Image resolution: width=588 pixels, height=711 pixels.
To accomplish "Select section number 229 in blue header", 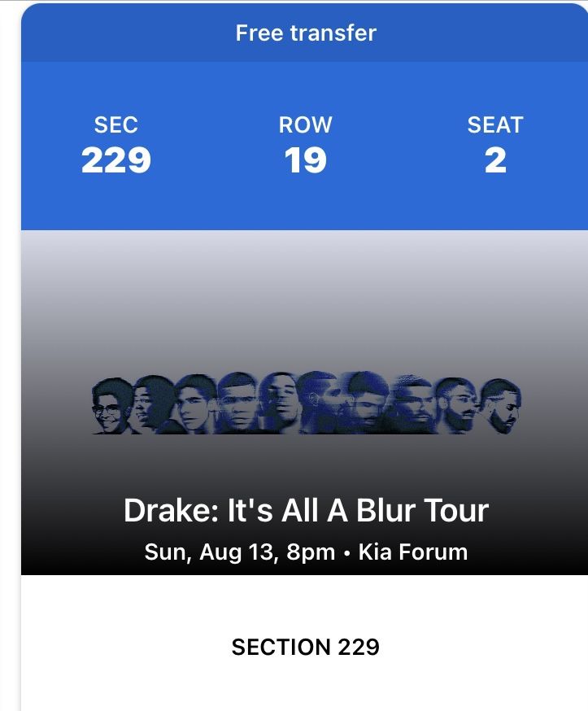I will (x=116, y=160).
